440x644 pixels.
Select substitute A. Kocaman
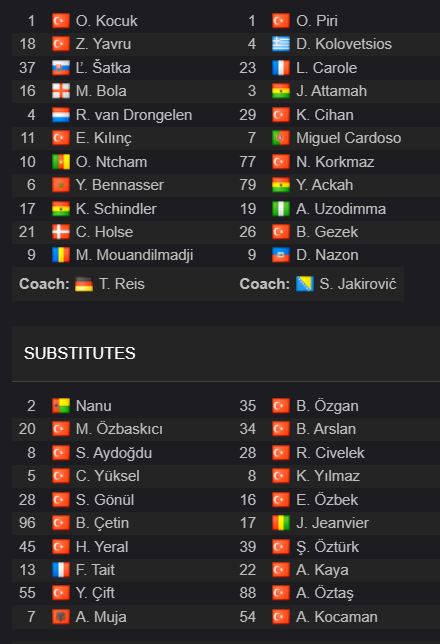[336, 616]
